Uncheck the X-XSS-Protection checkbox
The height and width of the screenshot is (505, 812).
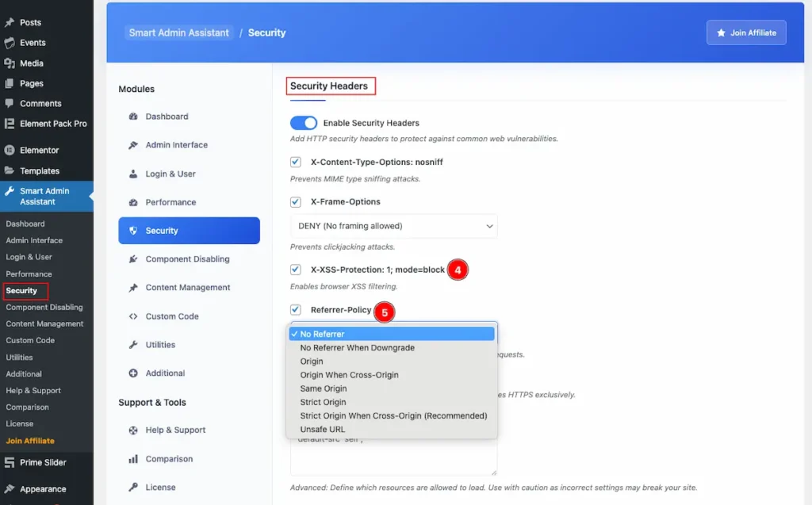point(295,270)
